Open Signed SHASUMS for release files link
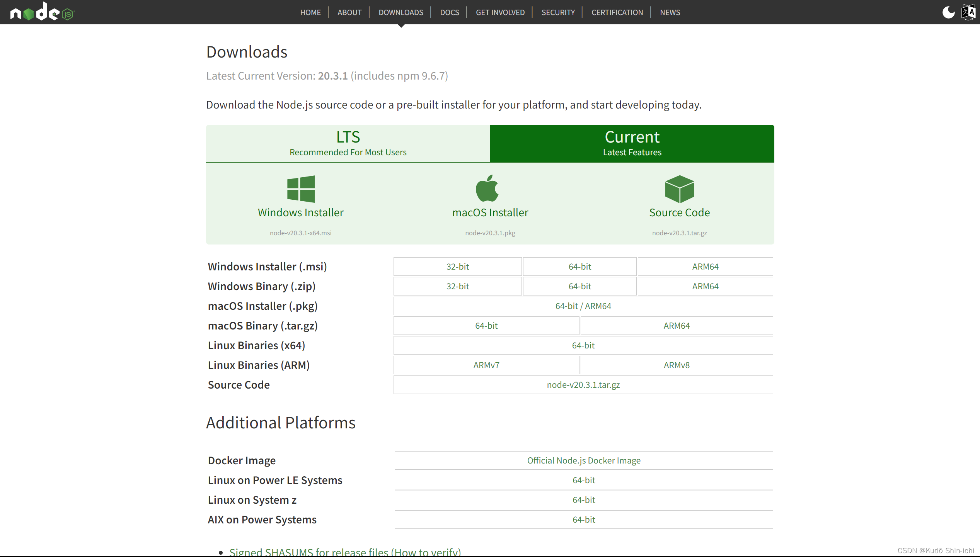980x557 pixels. click(x=345, y=552)
